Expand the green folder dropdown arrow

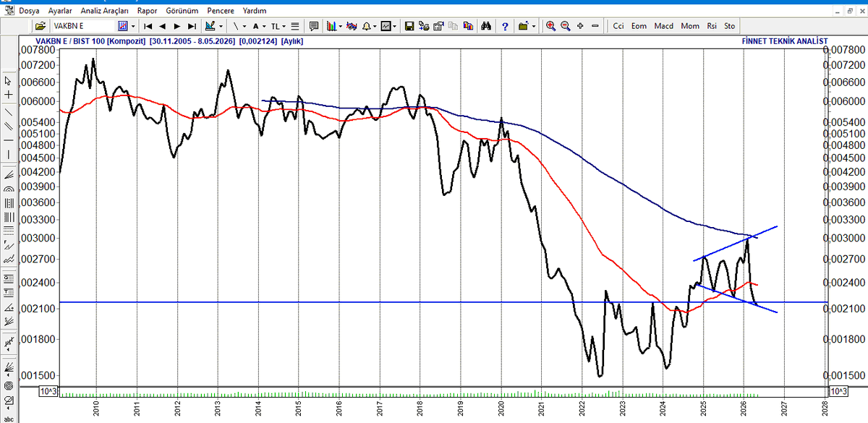(x=534, y=26)
